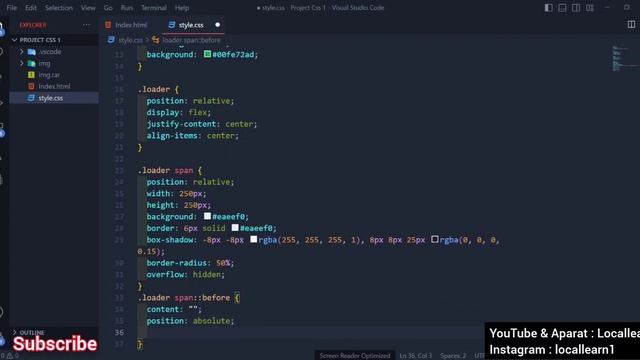This screenshot has width=640, height=360.
Task: Toggle secondary side bar layout icon
Action: click(x=576, y=8)
